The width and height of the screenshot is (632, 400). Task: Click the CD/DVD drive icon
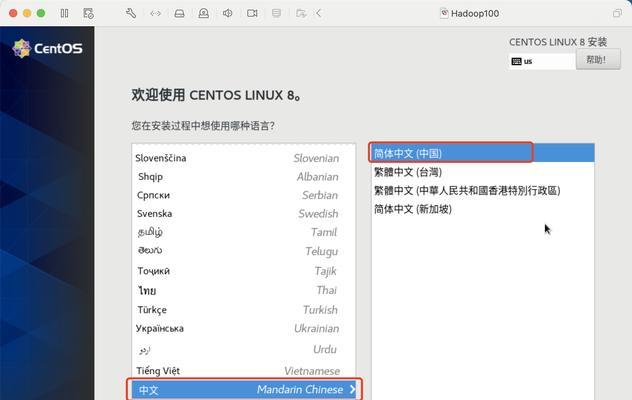204,13
